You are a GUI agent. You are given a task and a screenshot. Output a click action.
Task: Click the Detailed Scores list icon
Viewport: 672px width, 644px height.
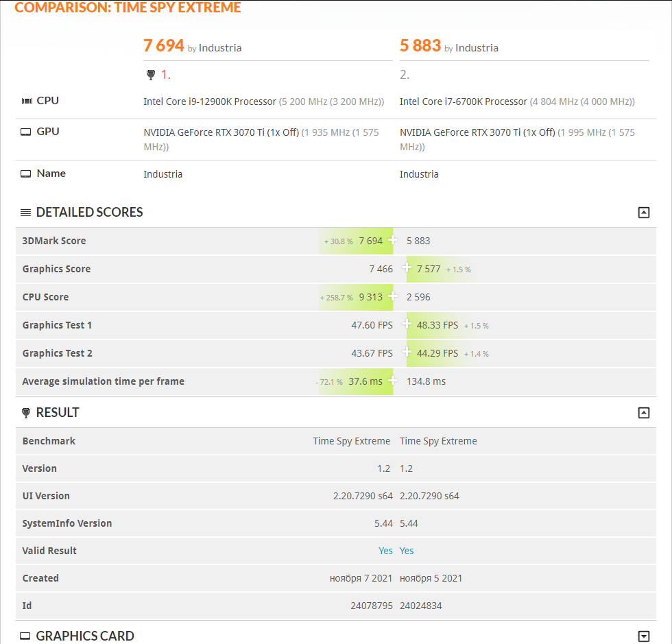(26, 212)
